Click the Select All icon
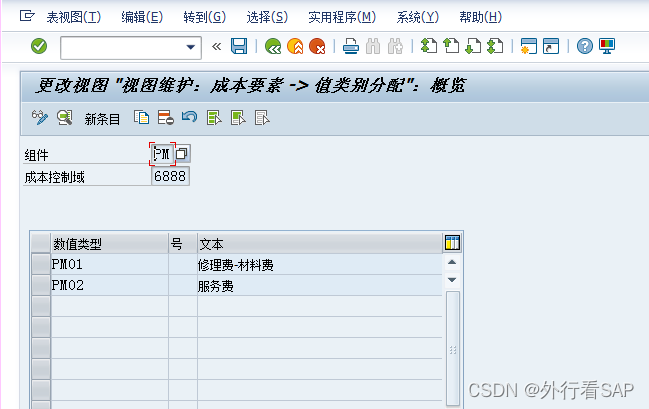The width and height of the screenshot is (649, 409). (214, 118)
